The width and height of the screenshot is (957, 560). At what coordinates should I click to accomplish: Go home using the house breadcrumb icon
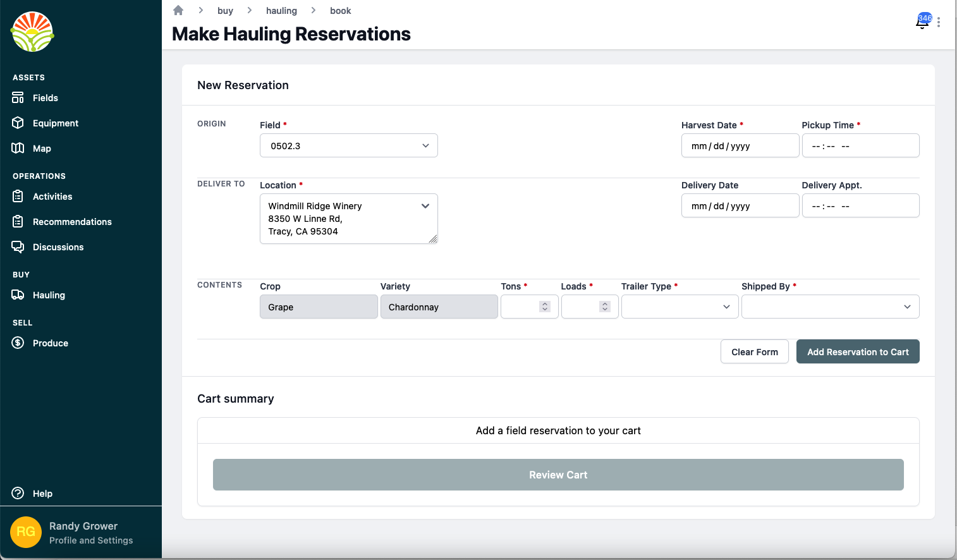tap(178, 10)
